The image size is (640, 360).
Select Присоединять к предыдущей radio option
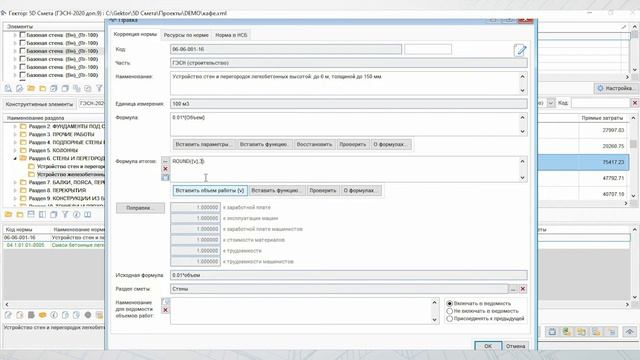tap(449, 318)
